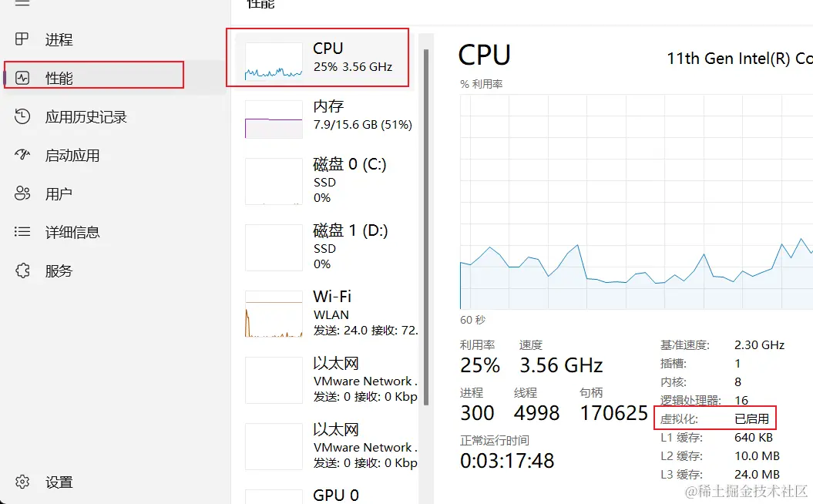Click the Startup apps (启动应用) icon
813x504 pixels.
(22, 155)
